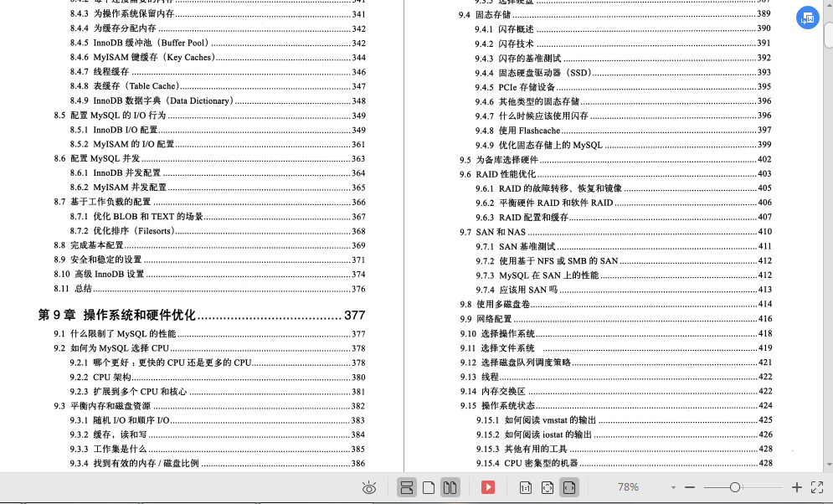Toggle eye protection mode icon
Viewport: 833px width, 504px height.
coord(369,487)
